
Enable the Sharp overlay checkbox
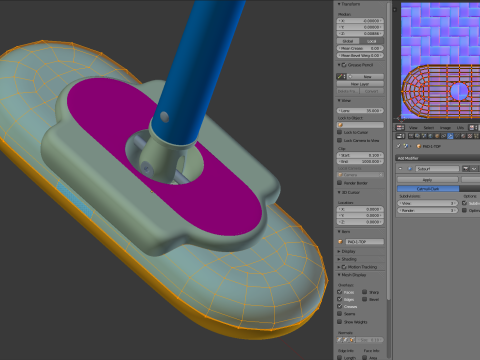[364, 292]
